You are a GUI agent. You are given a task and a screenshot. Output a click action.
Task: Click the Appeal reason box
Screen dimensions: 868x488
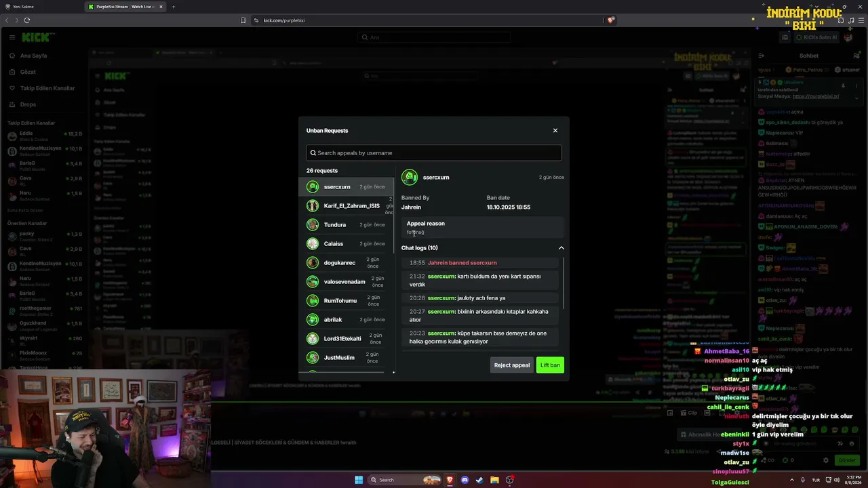(482, 228)
